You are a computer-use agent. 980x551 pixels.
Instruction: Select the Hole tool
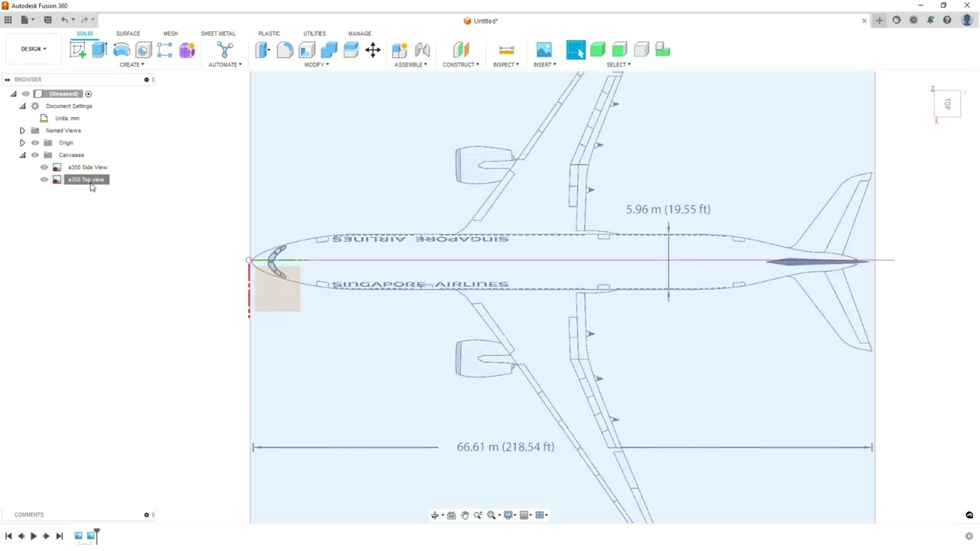pos(143,50)
